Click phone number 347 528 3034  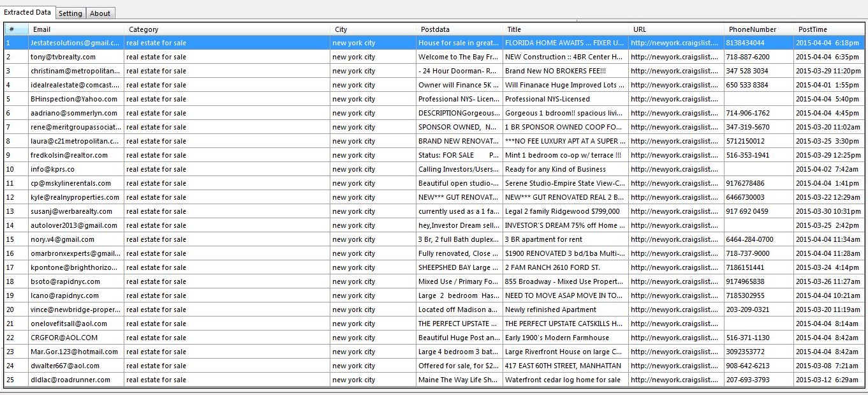pyautogui.click(x=747, y=71)
